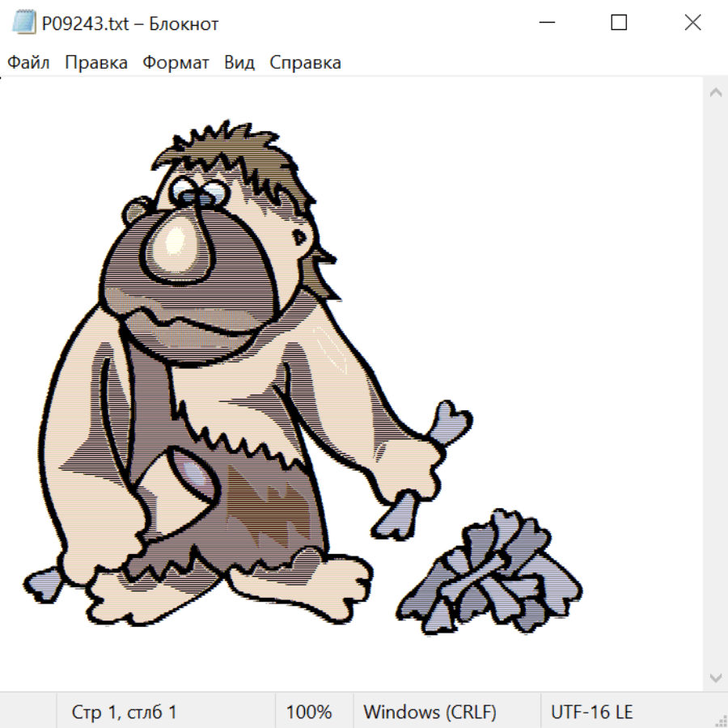728x728 pixels.
Task: Click the resize grip in the bottom-right corner
Action: pos(721,721)
